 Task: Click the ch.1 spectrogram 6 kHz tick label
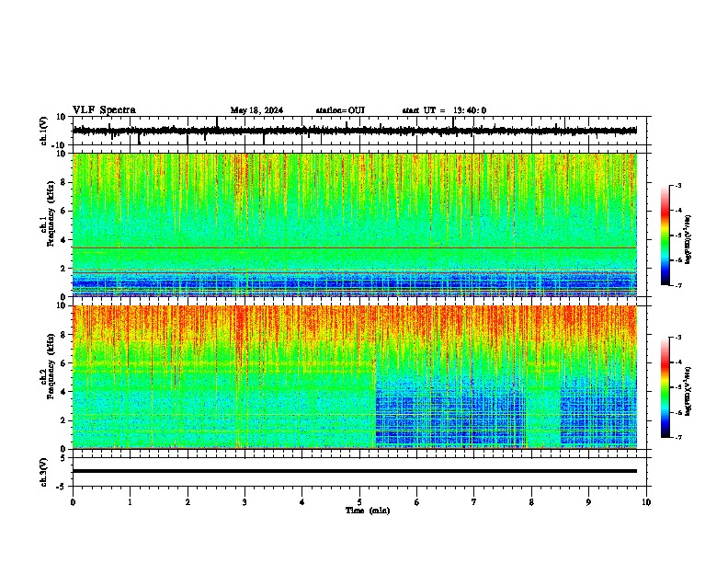pyautogui.click(x=63, y=212)
